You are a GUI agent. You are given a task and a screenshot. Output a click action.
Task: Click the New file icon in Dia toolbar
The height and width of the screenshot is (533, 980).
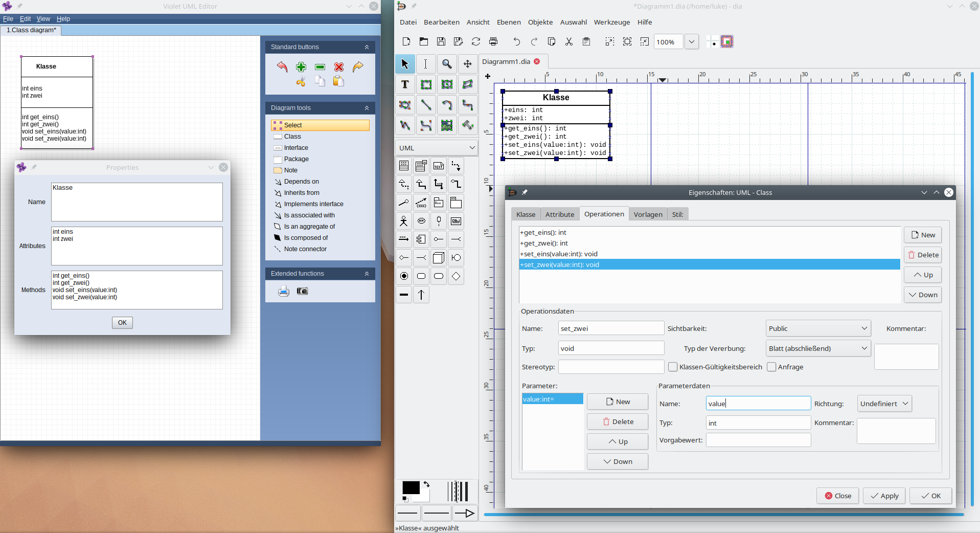click(406, 42)
